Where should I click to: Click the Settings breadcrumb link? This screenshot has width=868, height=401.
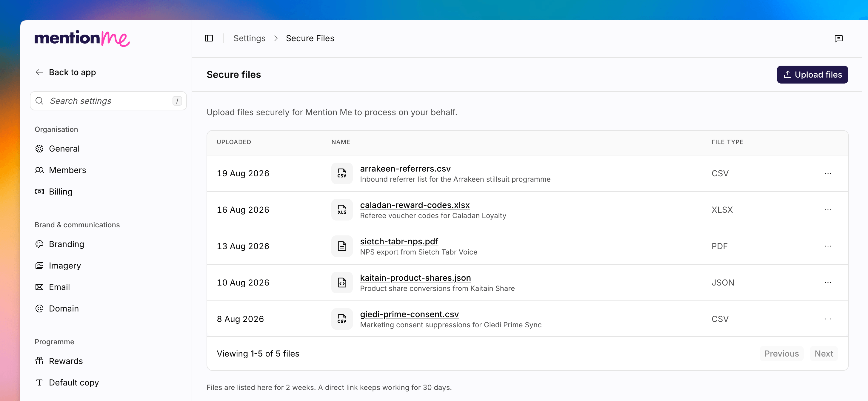pos(249,38)
